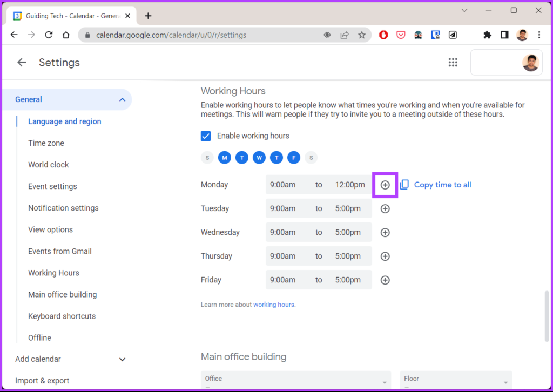Image resolution: width=553 pixels, height=392 pixels.
Task: Open Chrome three-dot menu
Action: coord(539,35)
